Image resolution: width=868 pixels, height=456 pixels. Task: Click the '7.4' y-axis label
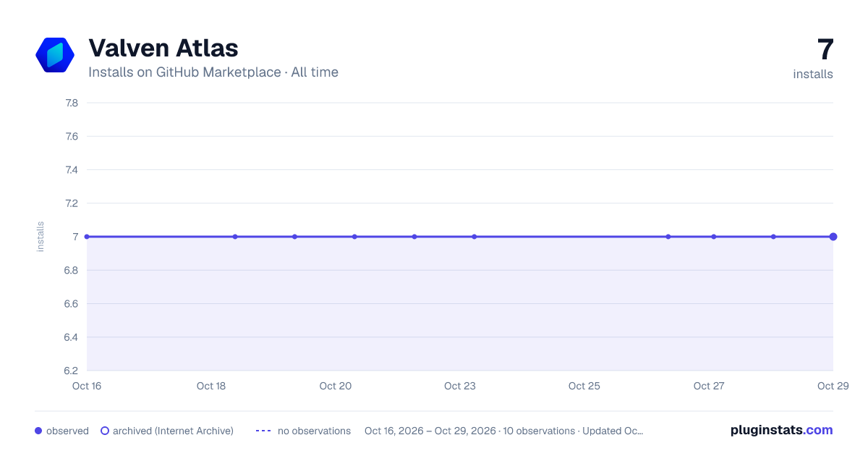72,169
